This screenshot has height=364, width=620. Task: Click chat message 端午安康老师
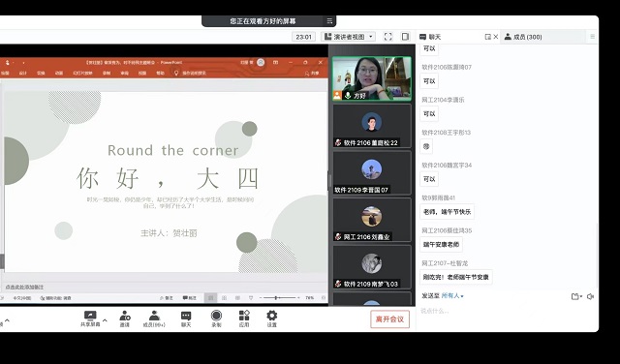[441, 244]
